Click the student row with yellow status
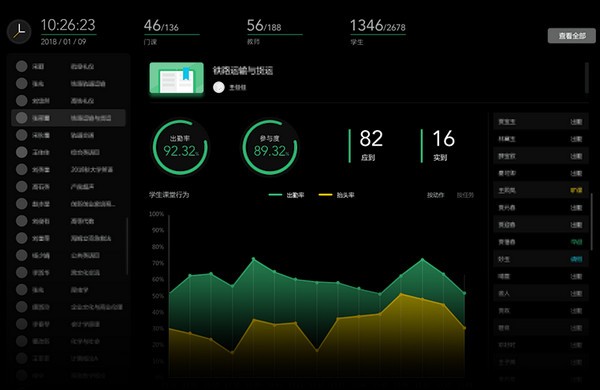600x390 pixels. (540, 190)
